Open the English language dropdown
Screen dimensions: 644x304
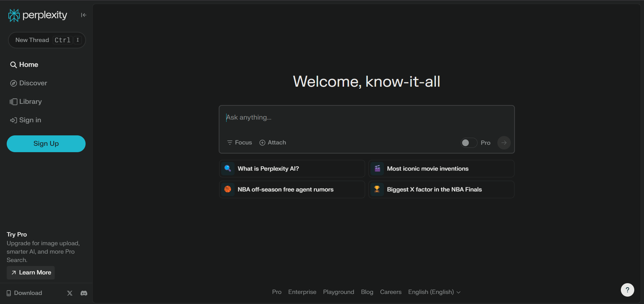click(434, 292)
